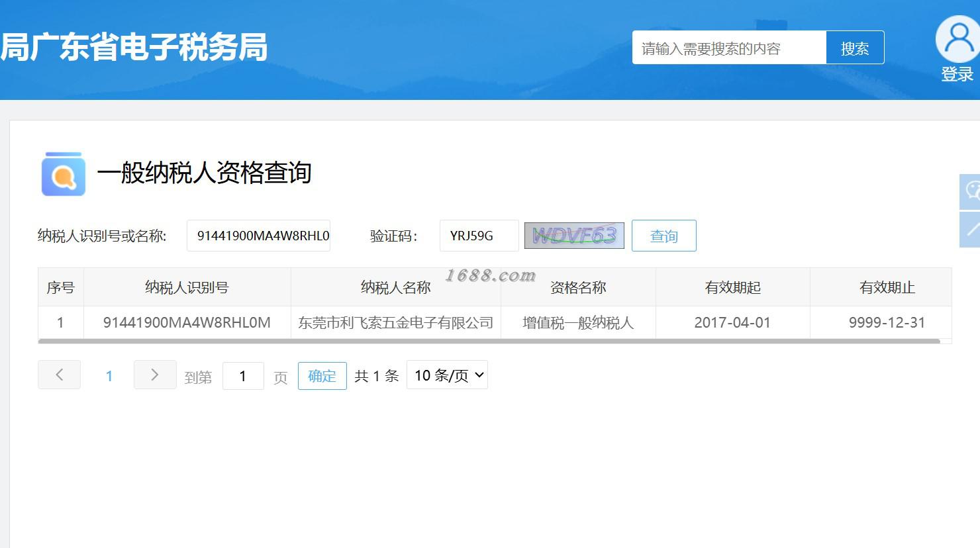Click the 搜索 search button
The height and width of the screenshot is (548, 980).
pyautogui.click(x=855, y=48)
